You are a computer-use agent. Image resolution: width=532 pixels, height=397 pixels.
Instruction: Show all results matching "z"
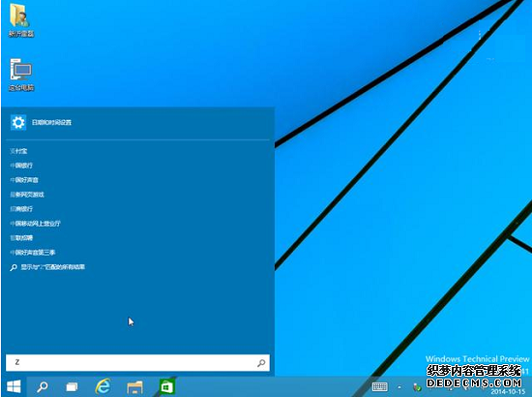(47, 267)
